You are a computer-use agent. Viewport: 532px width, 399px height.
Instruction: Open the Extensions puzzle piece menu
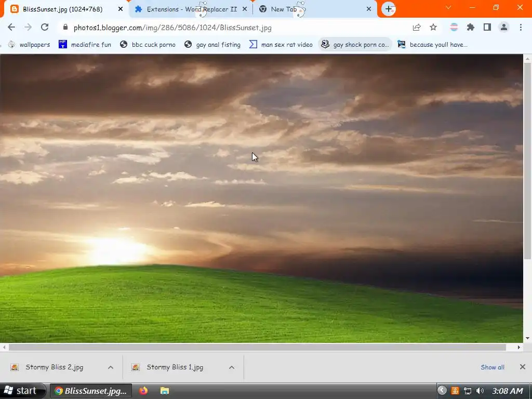(470, 28)
